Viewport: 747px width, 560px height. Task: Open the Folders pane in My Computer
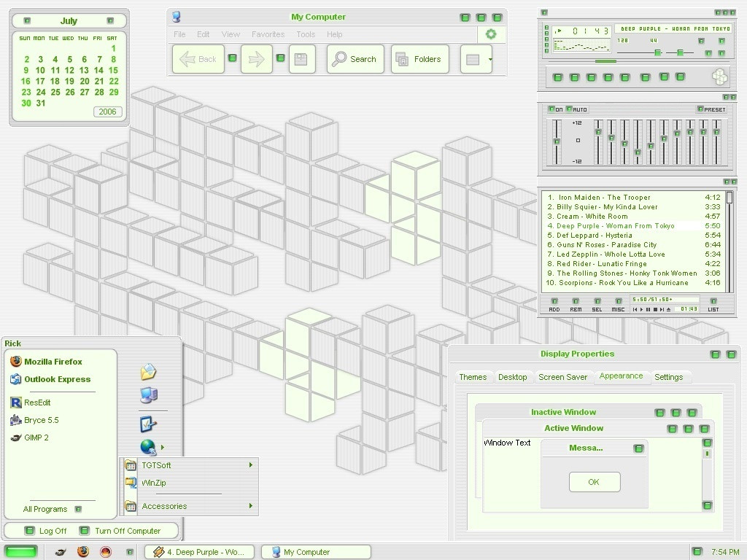point(419,59)
